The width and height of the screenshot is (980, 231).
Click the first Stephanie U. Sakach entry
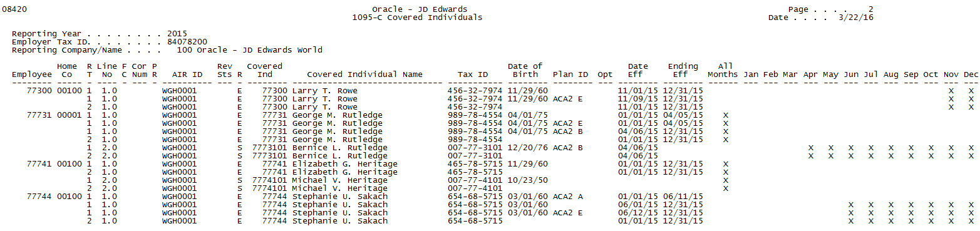click(340, 197)
